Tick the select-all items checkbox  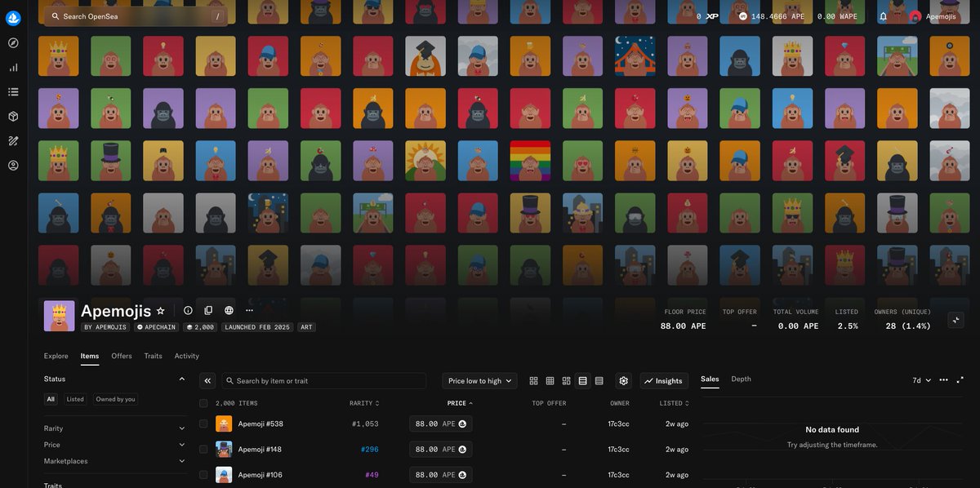pos(203,403)
